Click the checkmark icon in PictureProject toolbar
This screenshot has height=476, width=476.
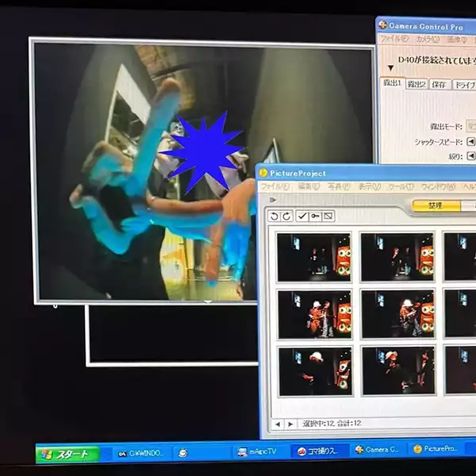pyautogui.click(x=301, y=216)
